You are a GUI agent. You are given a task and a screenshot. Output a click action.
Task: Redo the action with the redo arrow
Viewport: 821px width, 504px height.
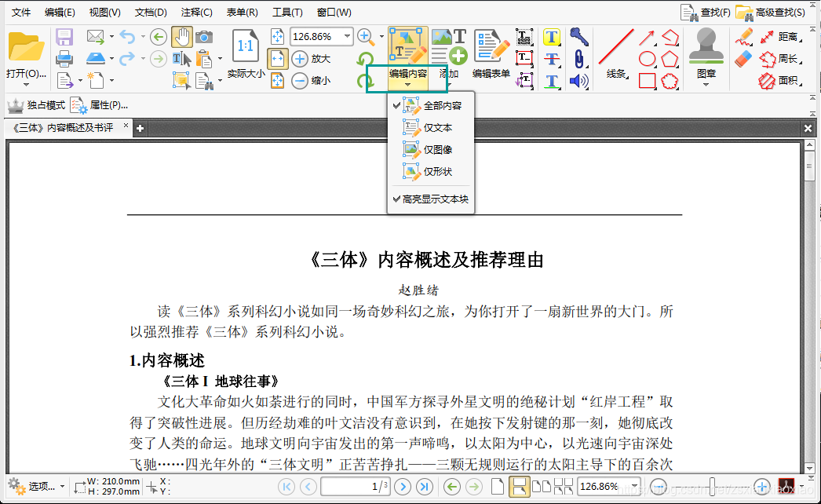point(127,59)
